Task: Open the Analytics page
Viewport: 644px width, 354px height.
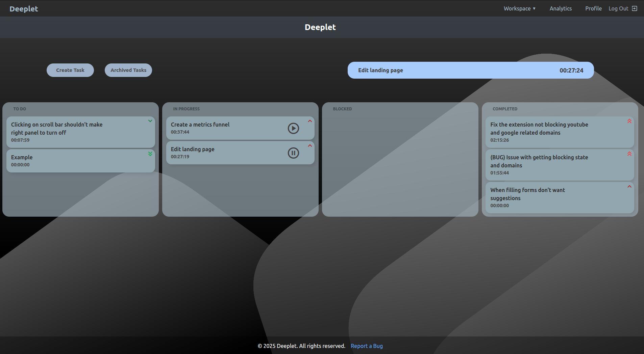Action: pos(561,8)
